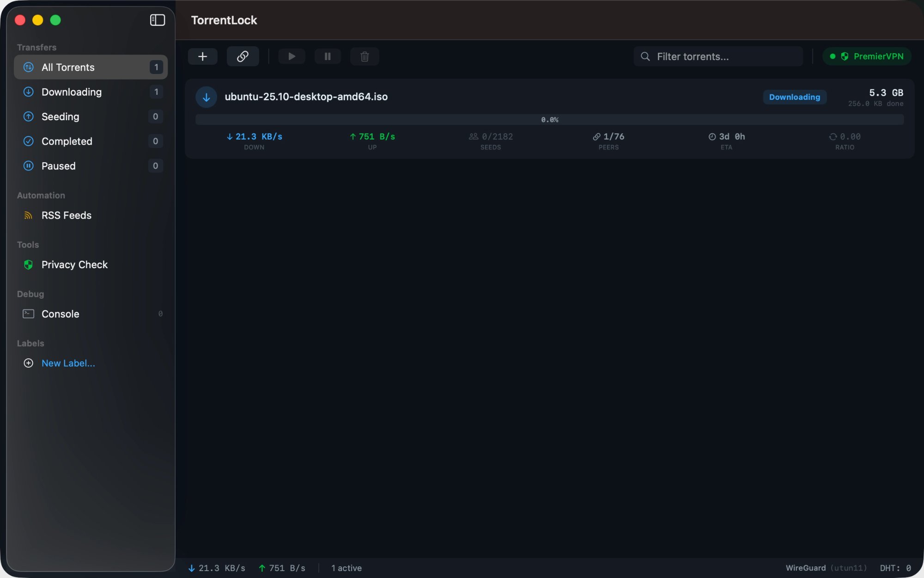Click the torrent progress bar
Image resolution: width=924 pixels, height=578 pixels.
[549, 119]
